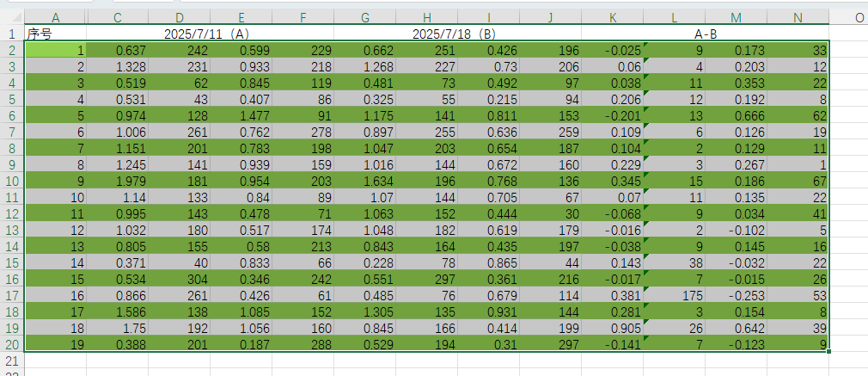Click the cell showing -0.253
The height and width of the screenshot is (376, 868).
tap(737, 296)
